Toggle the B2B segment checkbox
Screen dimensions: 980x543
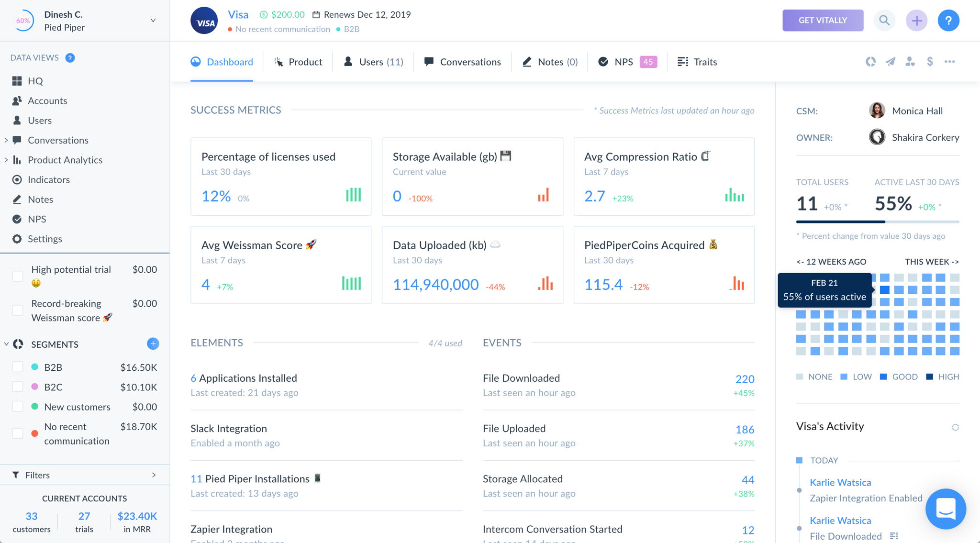click(x=18, y=367)
